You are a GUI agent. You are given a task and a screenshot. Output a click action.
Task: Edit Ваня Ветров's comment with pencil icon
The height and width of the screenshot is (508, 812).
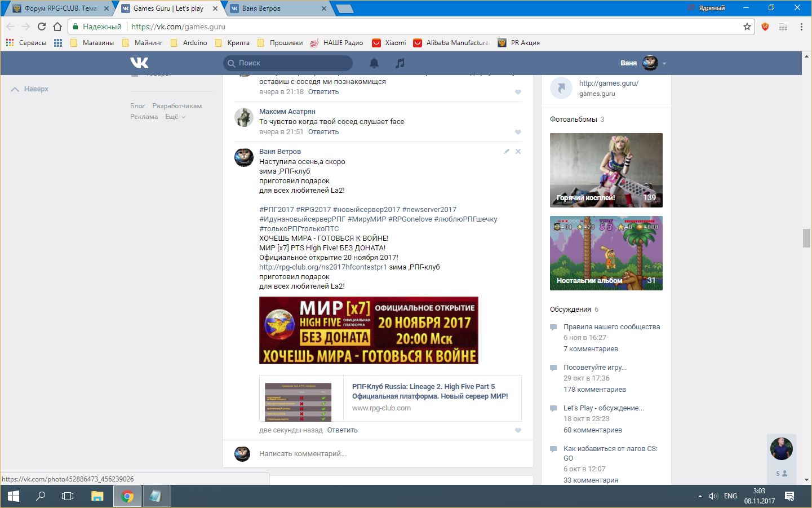[x=507, y=151]
